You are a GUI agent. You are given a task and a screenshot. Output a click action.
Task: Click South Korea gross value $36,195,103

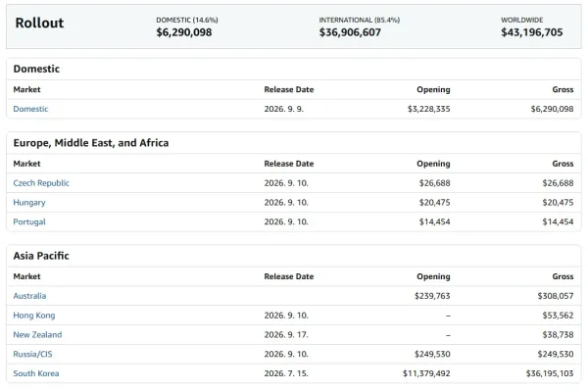pos(550,373)
